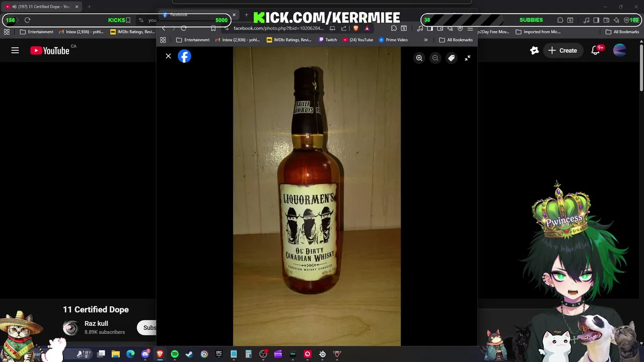Image resolution: width=644 pixels, height=362 pixels.
Task: Open Raz kull channel name link
Action: 96,323
